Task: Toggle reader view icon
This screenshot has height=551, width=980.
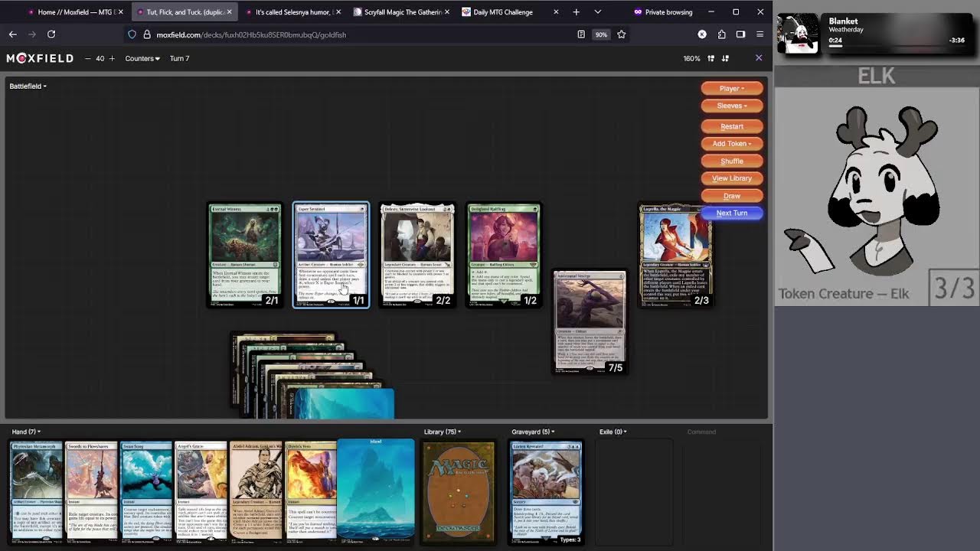Action: [x=581, y=34]
